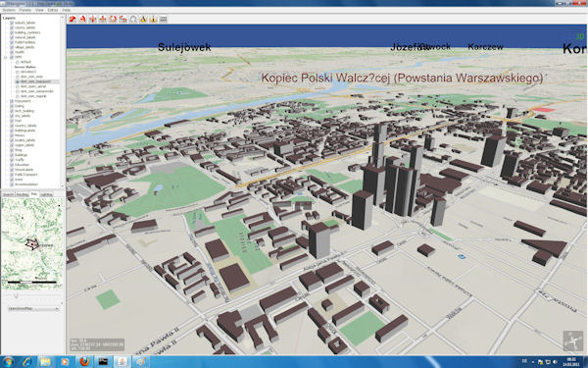Toggle the suburb_labels layer checkbox
The image size is (588, 368).
[x=12, y=23]
